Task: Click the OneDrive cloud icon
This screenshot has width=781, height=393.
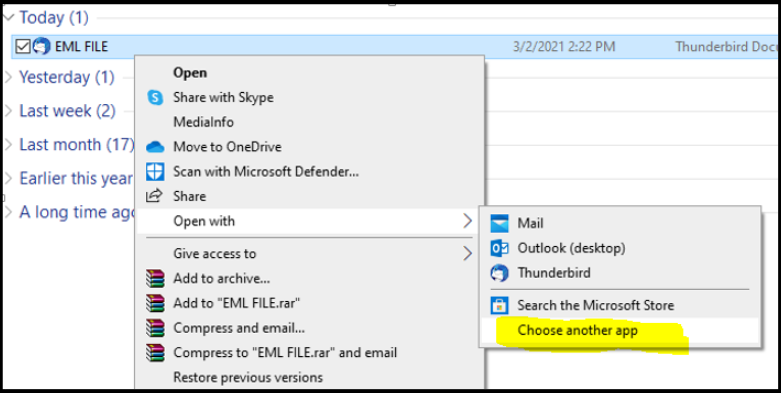Action: 155,147
